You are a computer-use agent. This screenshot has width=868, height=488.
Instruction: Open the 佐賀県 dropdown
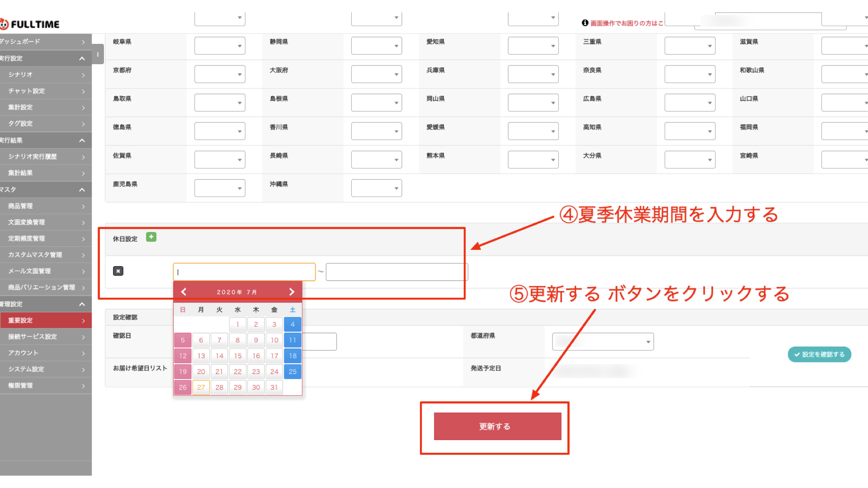pyautogui.click(x=220, y=160)
